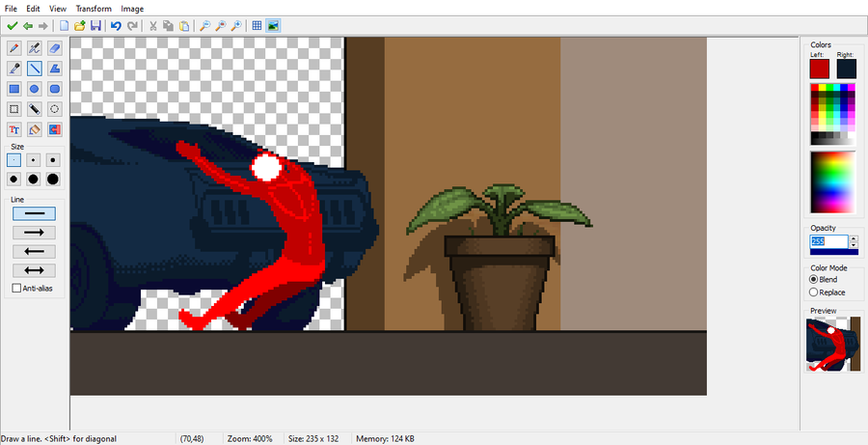Choose the second smallest brush size
Screen dimensions: 868x445
click(34, 160)
